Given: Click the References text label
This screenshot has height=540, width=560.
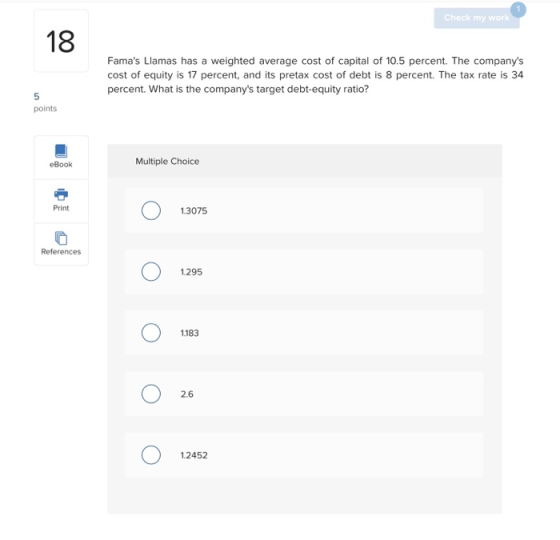Looking at the screenshot, I should point(61,251).
